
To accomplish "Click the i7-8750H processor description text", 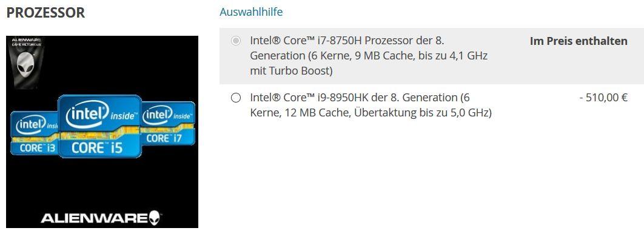I will click(369, 55).
